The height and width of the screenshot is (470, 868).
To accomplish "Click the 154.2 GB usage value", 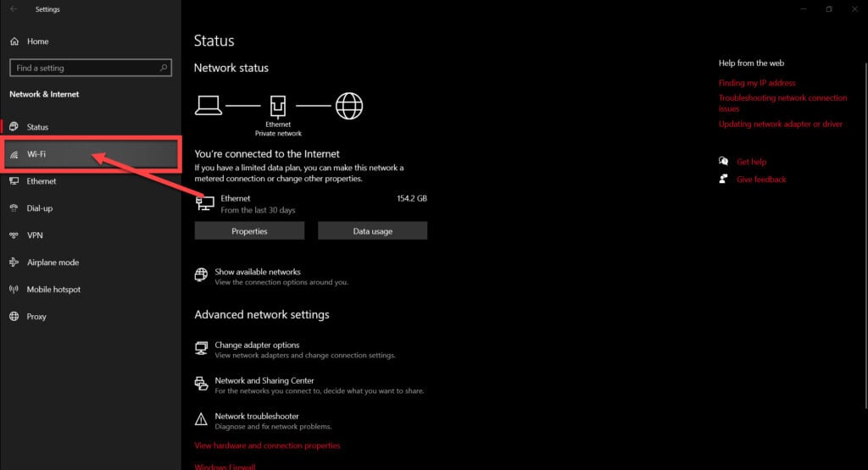I will click(x=412, y=198).
